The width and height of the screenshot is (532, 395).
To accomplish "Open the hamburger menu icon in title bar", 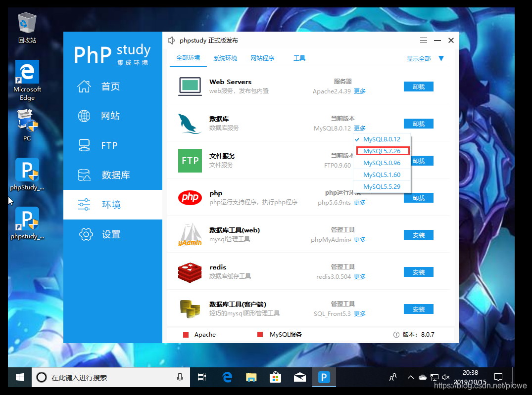I will coord(424,41).
